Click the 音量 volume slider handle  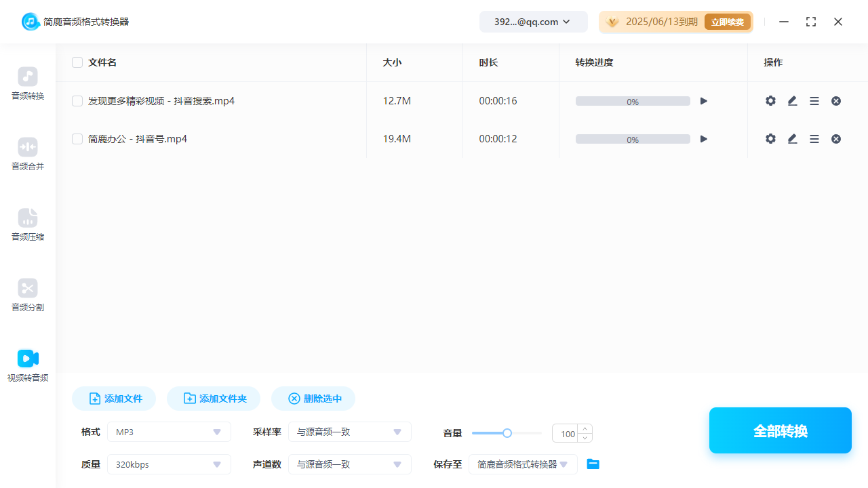pyautogui.click(x=507, y=433)
